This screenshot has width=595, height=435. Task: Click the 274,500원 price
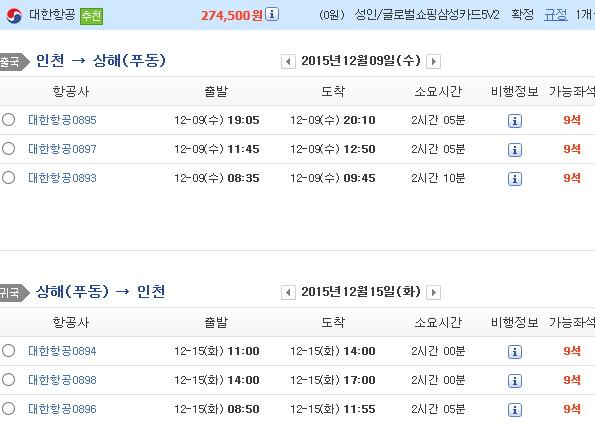pyautogui.click(x=231, y=16)
